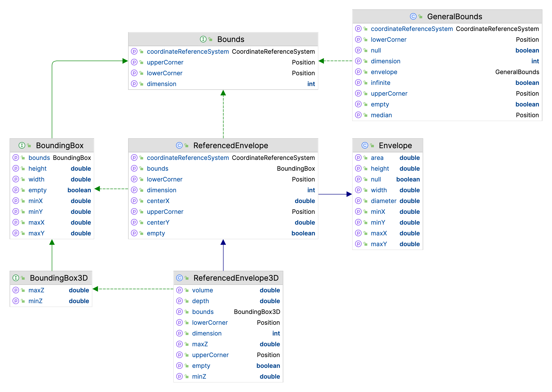
Task: Select the Bounds interface title
Action: [231, 39]
